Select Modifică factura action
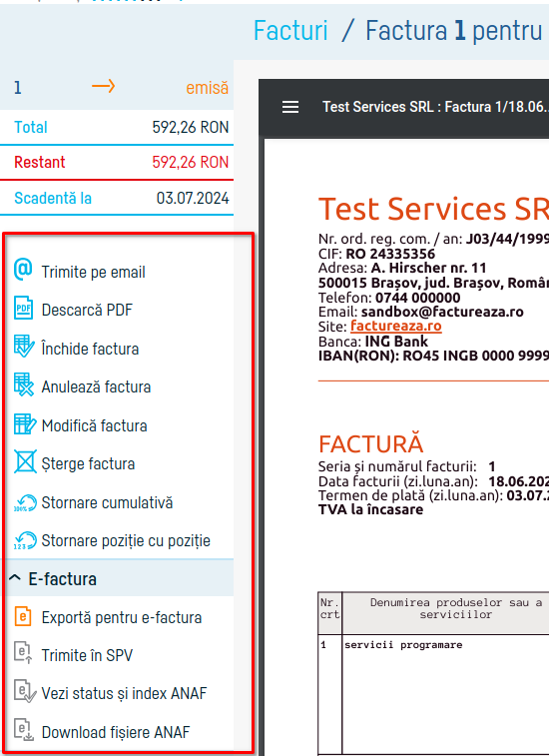This screenshot has height=756, width=549. (94, 425)
